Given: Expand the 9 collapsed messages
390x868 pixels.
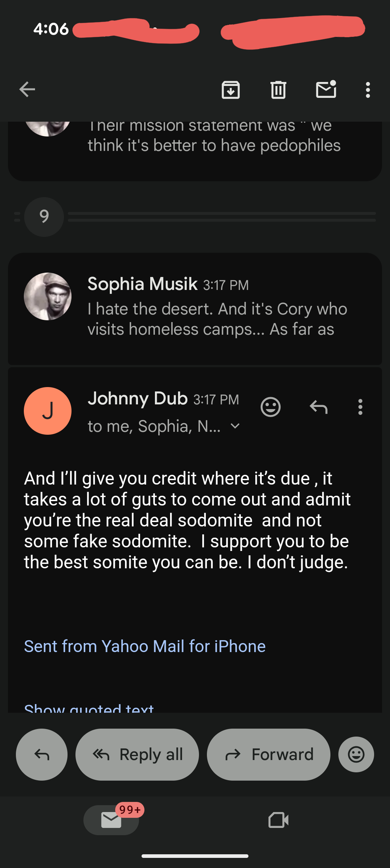Looking at the screenshot, I should click(x=44, y=217).
